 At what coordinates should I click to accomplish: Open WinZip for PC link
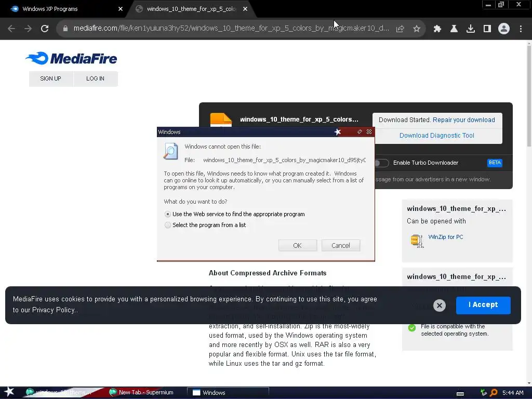coord(445,237)
